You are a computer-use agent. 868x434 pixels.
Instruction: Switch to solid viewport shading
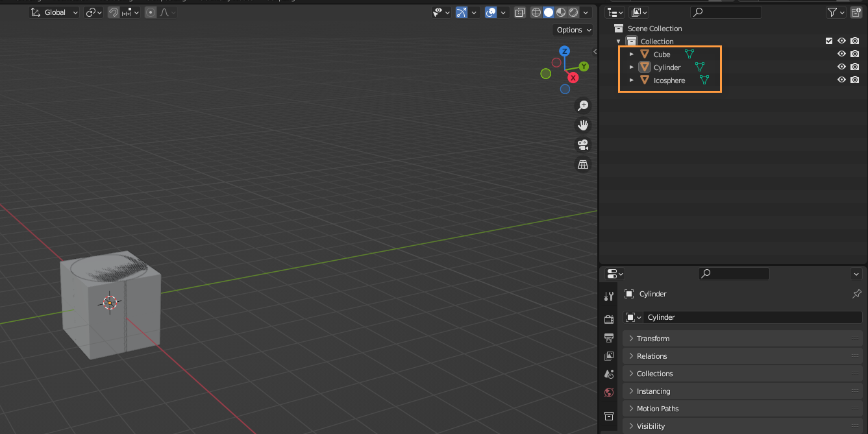[x=549, y=12]
